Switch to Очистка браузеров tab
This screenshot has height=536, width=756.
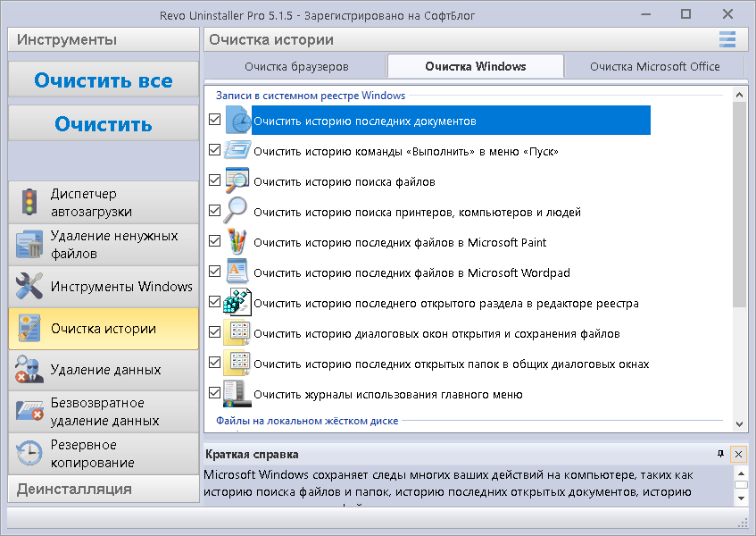(296, 67)
